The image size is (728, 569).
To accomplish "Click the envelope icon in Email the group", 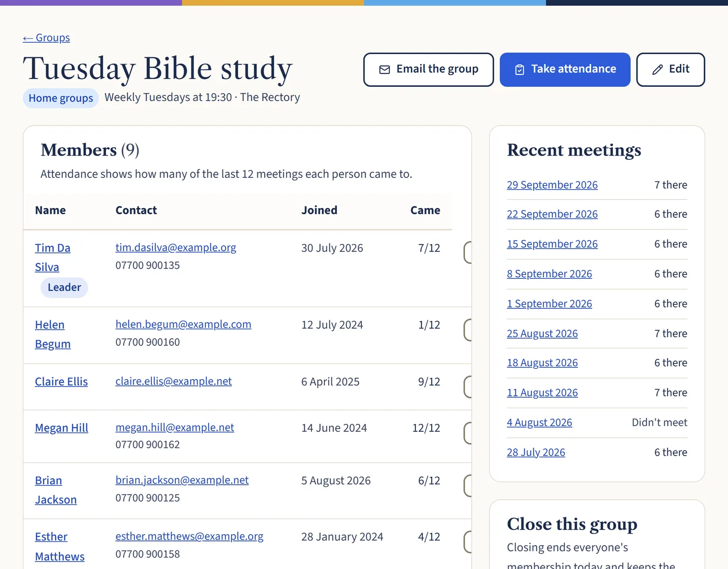I will click(384, 70).
